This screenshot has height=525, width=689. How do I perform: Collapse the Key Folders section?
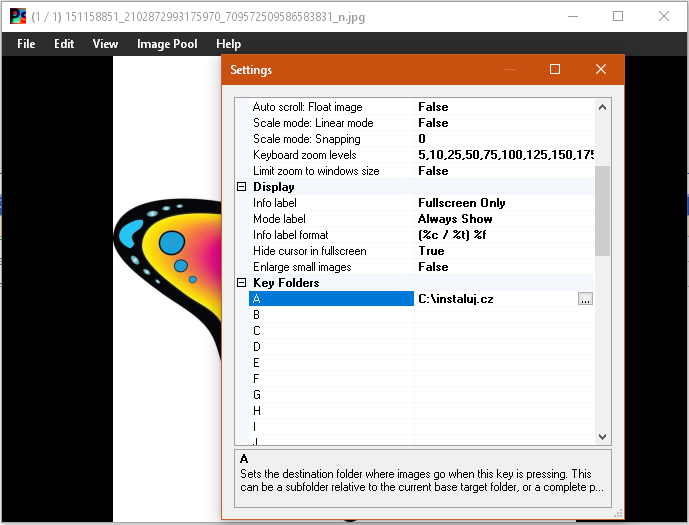pyautogui.click(x=242, y=282)
